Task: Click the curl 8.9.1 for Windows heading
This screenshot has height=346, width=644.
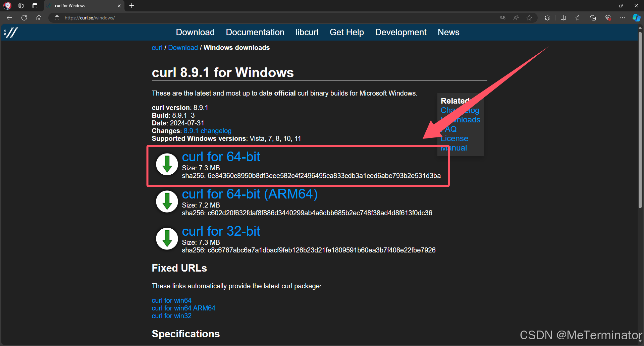Action: [223, 72]
